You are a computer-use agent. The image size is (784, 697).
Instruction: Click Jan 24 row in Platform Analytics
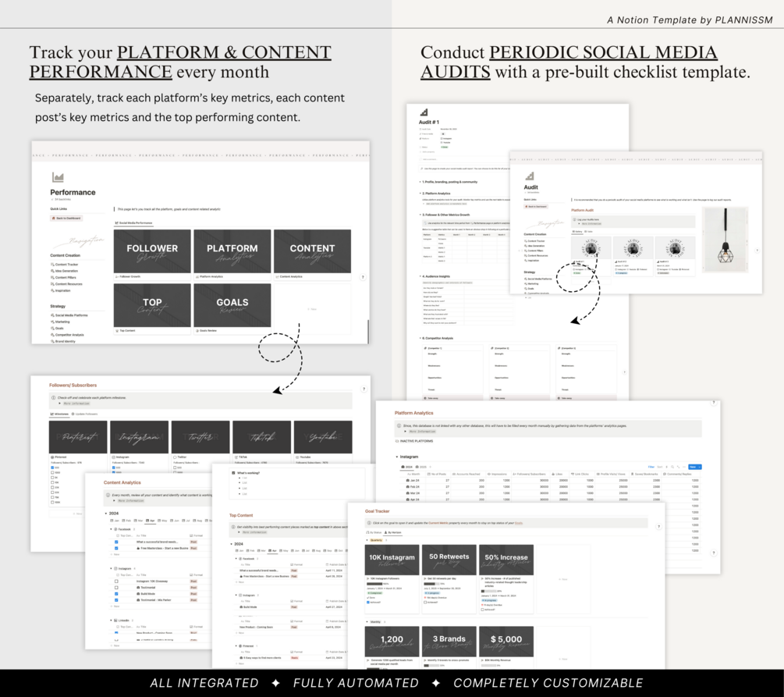(x=550, y=480)
